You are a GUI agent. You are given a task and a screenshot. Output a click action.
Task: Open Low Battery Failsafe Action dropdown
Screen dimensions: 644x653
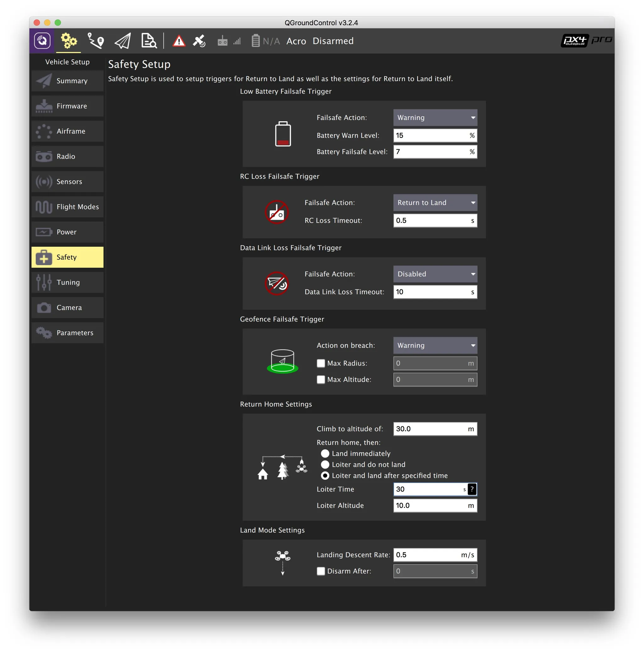[435, 118]
